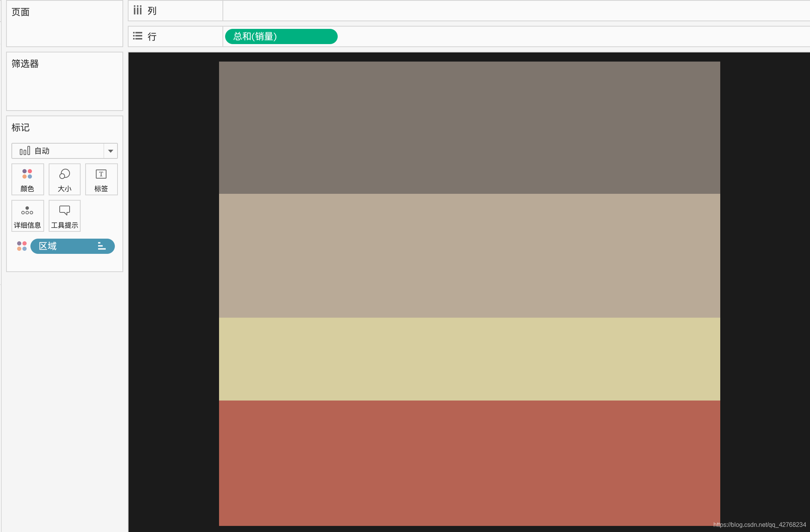Click the 行 label on the rows shelf
This screenshot has width=810, height=532.
tap(152, 36)
